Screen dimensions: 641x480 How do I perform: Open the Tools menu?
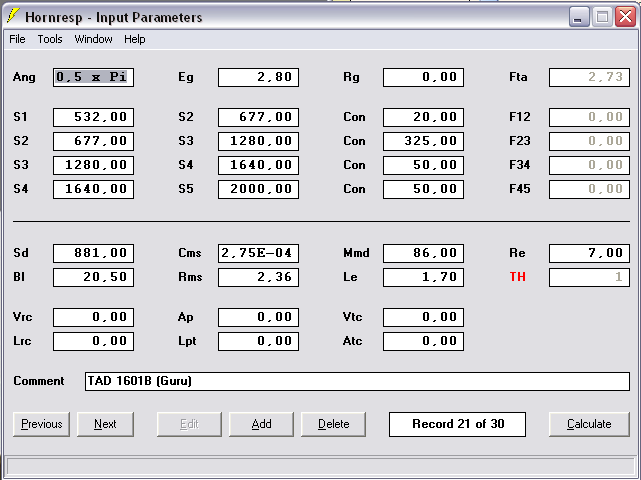50,39
